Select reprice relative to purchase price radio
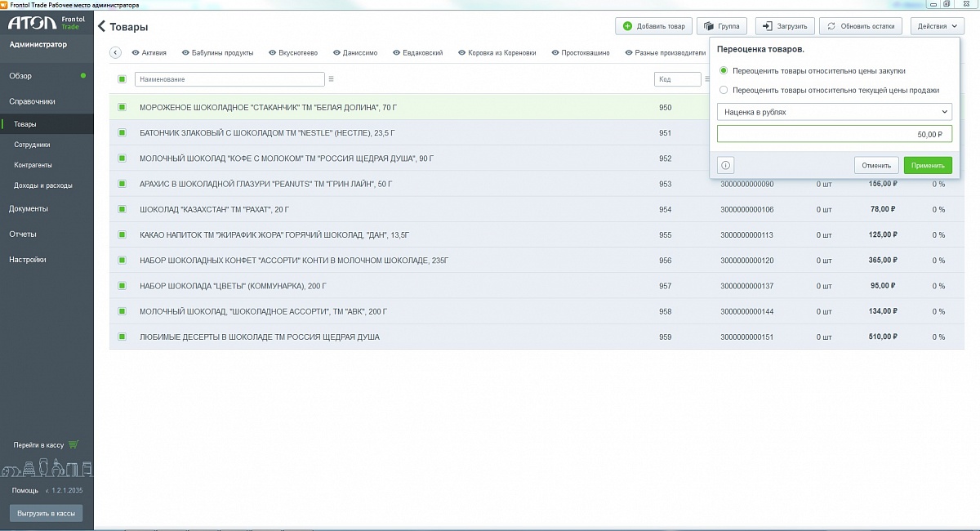 [723, 70]
